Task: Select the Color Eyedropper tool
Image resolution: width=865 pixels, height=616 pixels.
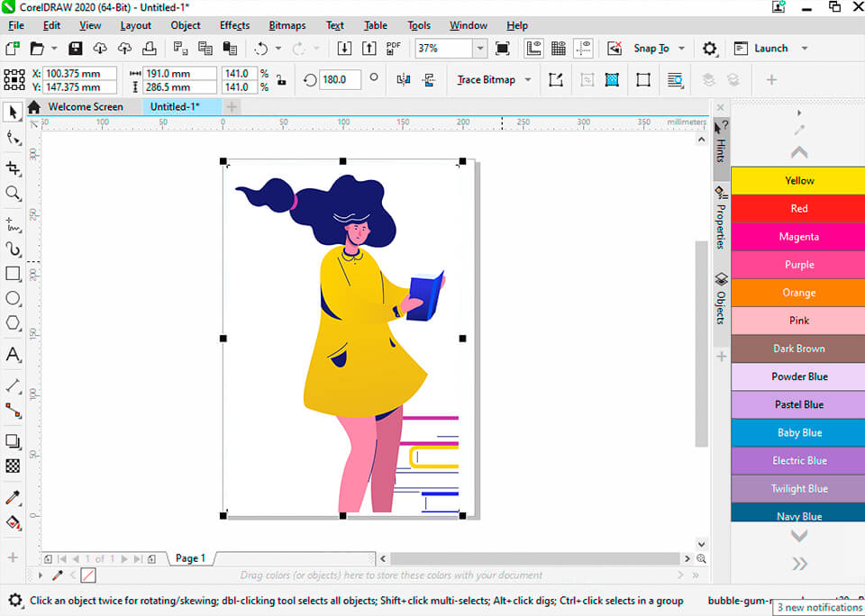Action: point(13,497)
